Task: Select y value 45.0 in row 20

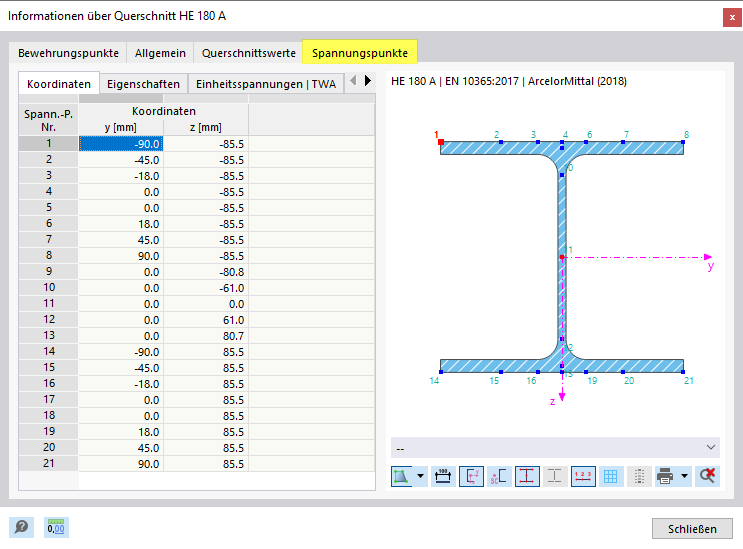Action: [121, 448]
